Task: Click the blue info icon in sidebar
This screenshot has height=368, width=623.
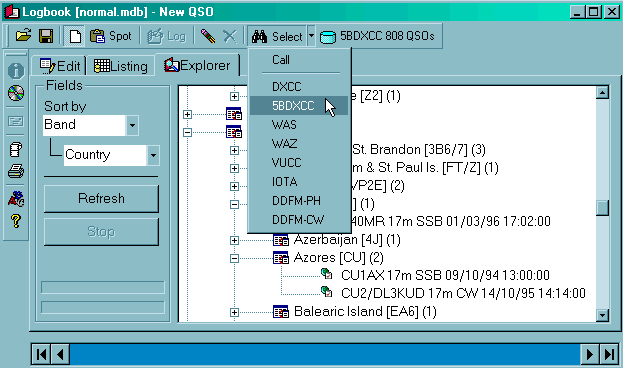Action: pyautogui.click(x=16, y=71)
